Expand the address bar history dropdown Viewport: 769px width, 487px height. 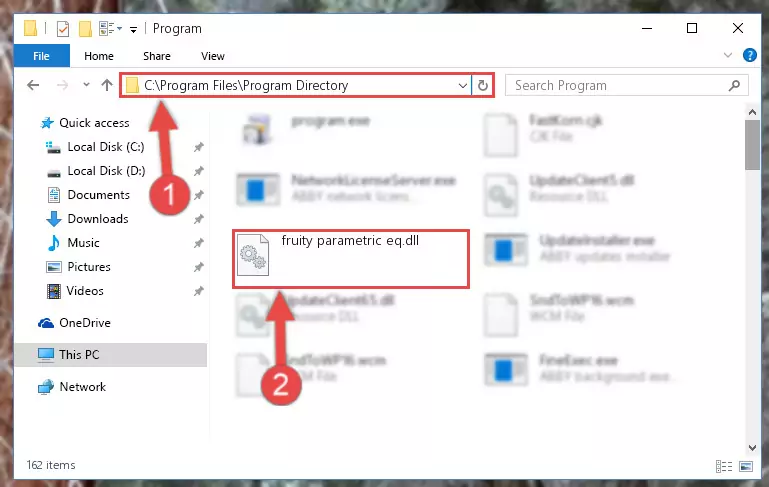tap(462, 85)
